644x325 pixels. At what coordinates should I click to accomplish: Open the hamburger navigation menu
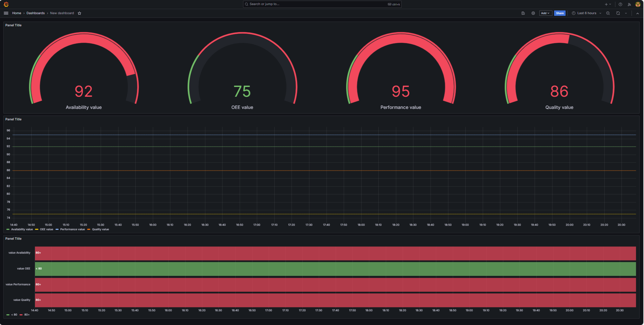coord(6,13)
